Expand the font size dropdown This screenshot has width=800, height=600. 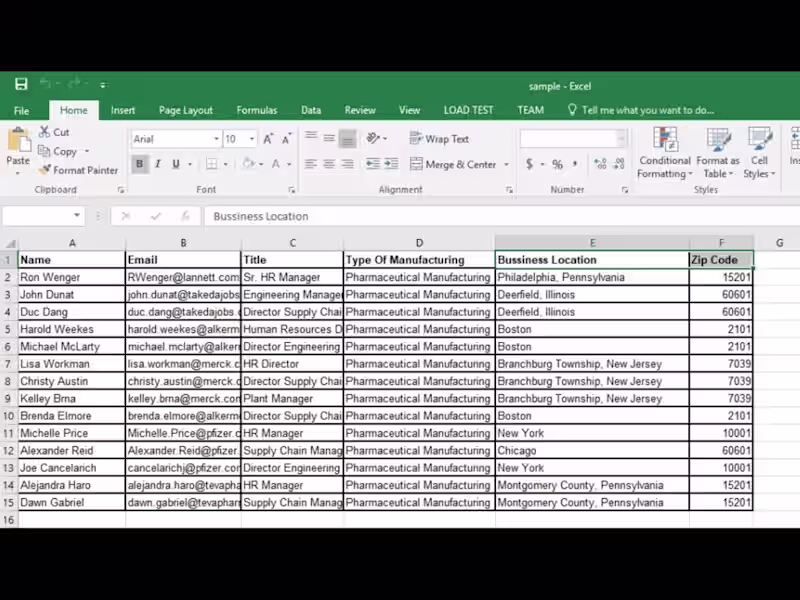tap(252, 139)
